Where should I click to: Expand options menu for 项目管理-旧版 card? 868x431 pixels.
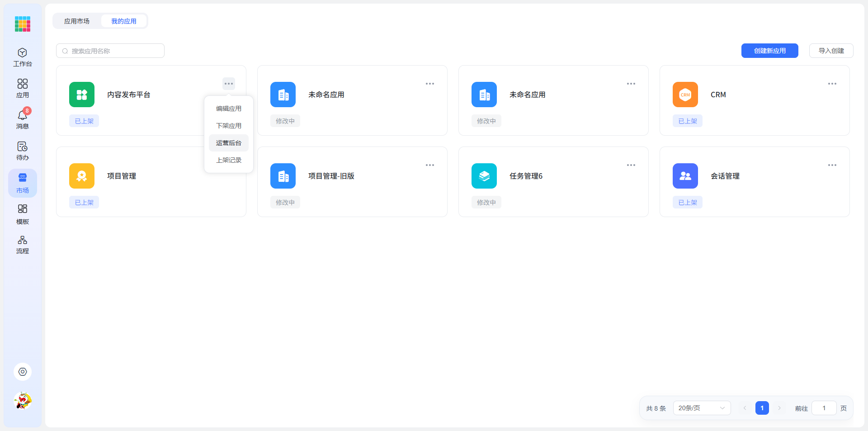[x=430, y=165]
